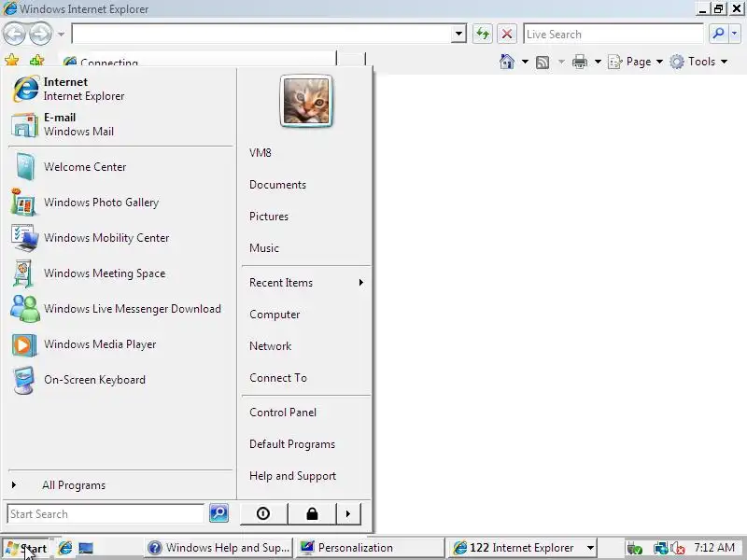Viewport: 747px width, 560px height.
Task: Open Documents from Start menu
Action: tap(305, 185)
